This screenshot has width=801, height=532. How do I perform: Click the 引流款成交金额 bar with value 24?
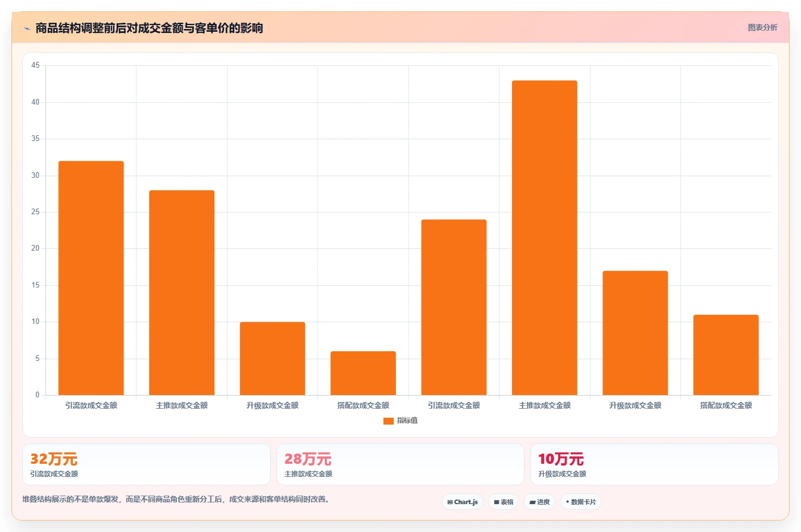point(454,307)
